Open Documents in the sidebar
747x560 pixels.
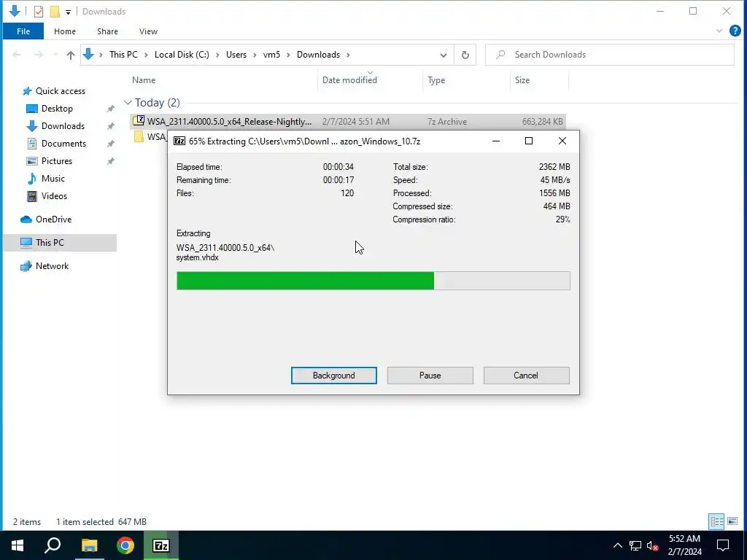pyautogui.click(x=63, y=144)
